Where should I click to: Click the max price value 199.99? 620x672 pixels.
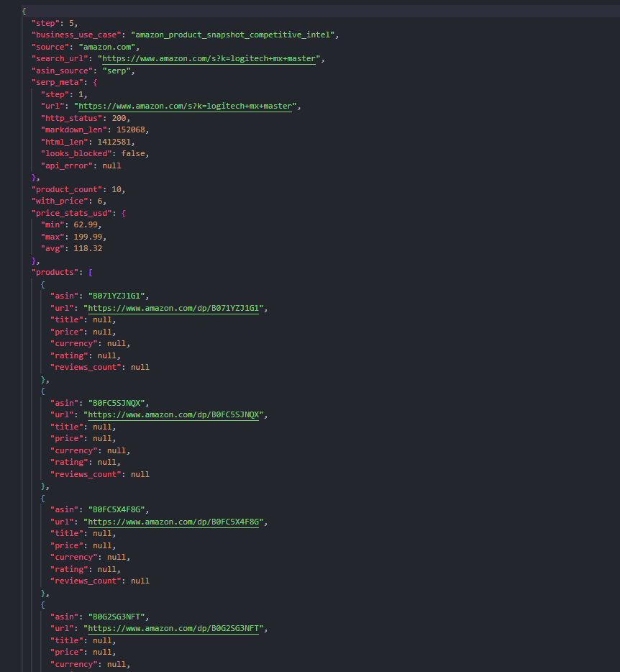(88, 237)
